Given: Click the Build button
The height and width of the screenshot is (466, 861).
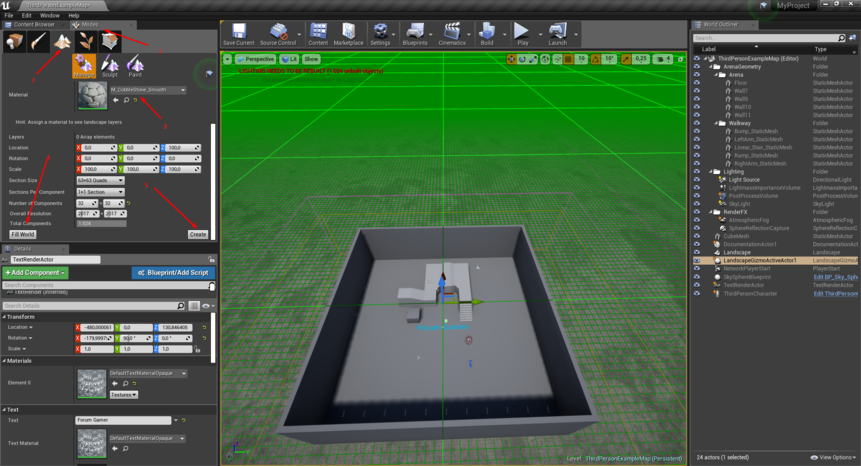Looking at the screenshot, I should click(487, 34).
